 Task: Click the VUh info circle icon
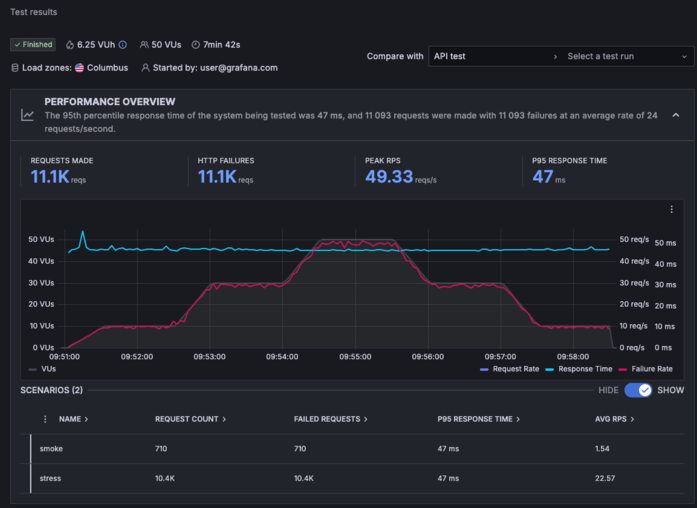[x=123, y=45]
